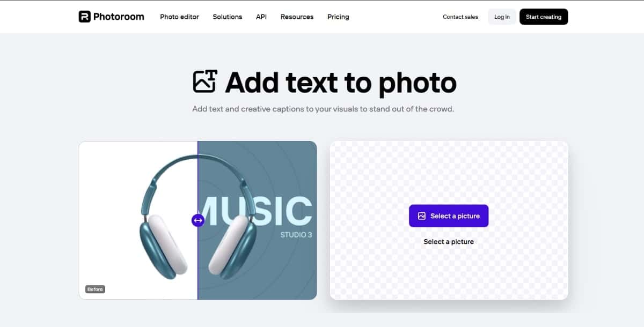Follow the Contact sales link
Viewport: 644px width, 327px height.
tap(460, 17)
